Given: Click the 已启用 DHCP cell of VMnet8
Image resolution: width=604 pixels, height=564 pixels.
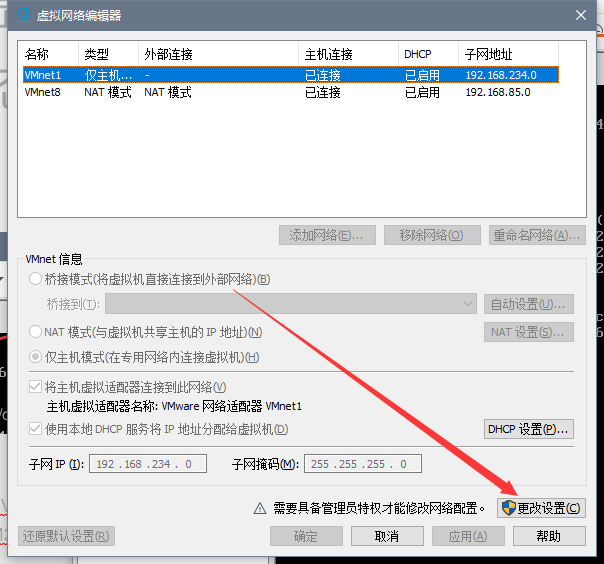Looking at the screenshot, I should tap(422, 92).
